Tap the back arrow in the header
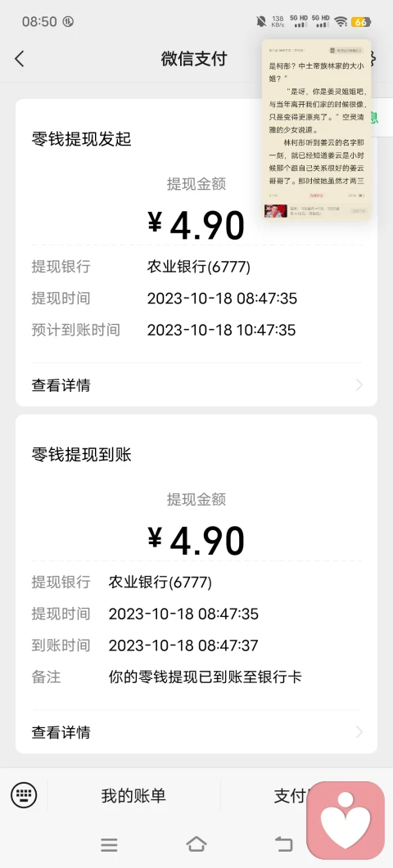 click(20, 59)
